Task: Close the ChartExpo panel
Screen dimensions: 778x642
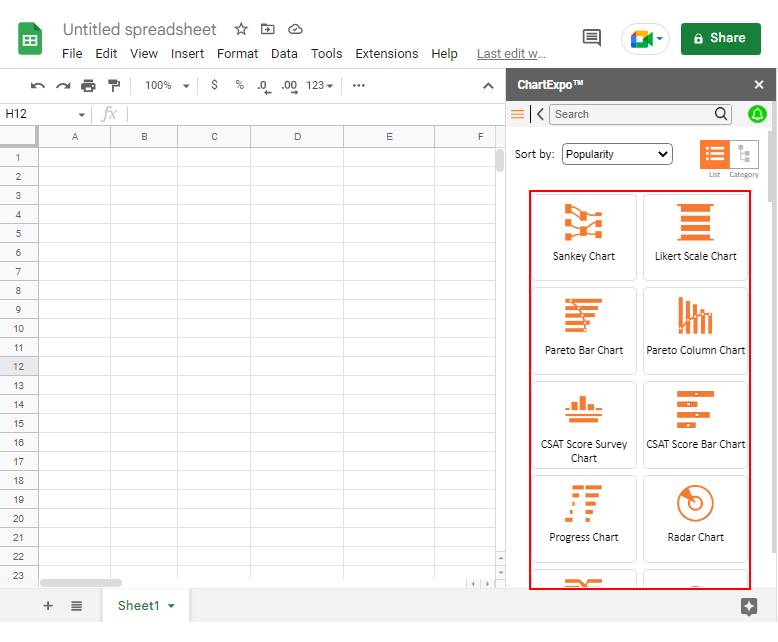Action: click(x=759, y=84)
